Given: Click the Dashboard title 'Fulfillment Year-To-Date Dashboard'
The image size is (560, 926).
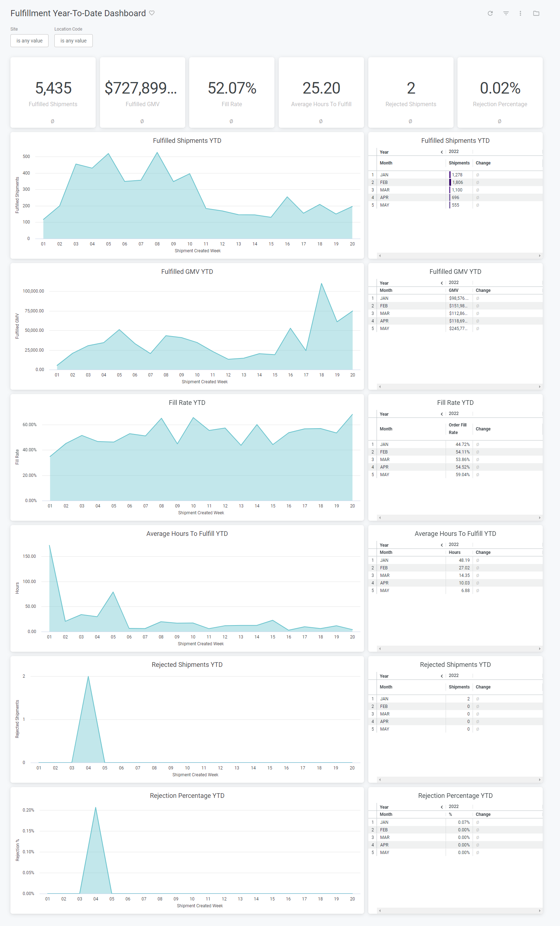Looking at the screenshot, I should (x=78, y=13).
